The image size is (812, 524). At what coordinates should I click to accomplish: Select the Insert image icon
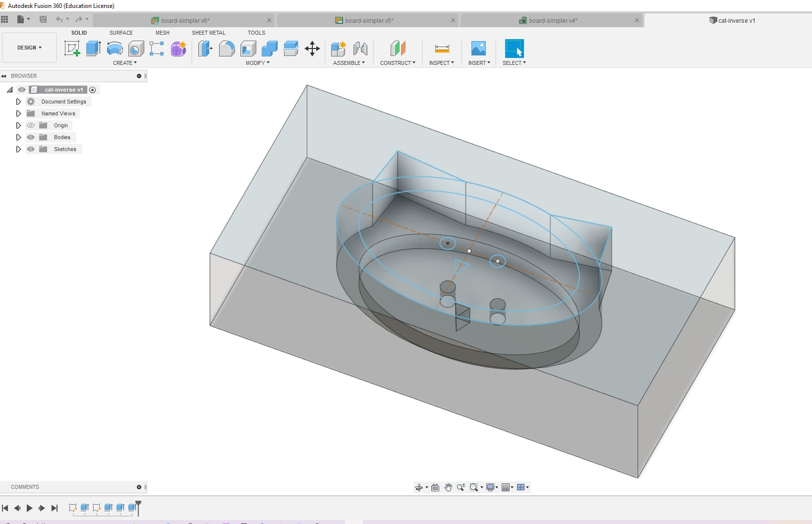478,49
